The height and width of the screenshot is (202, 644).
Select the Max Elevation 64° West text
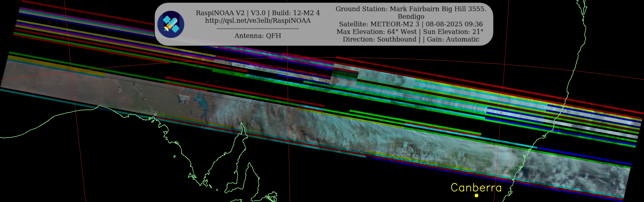coord(376,32)
